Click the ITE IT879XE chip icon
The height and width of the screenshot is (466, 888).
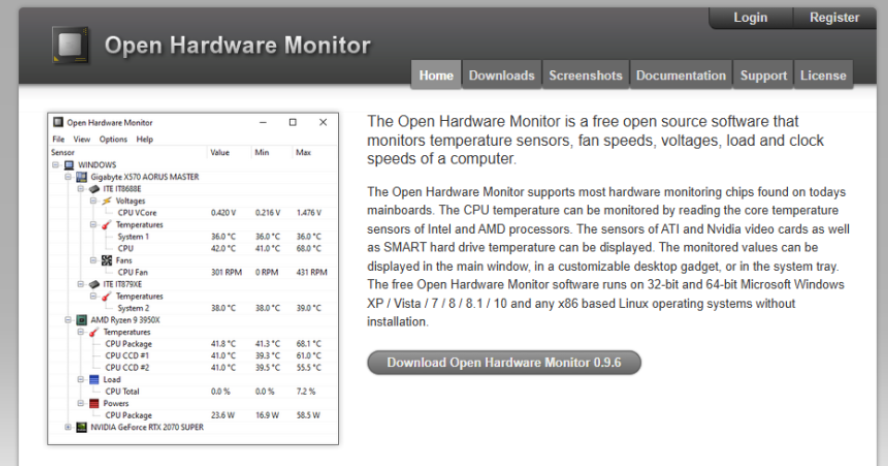94,284
